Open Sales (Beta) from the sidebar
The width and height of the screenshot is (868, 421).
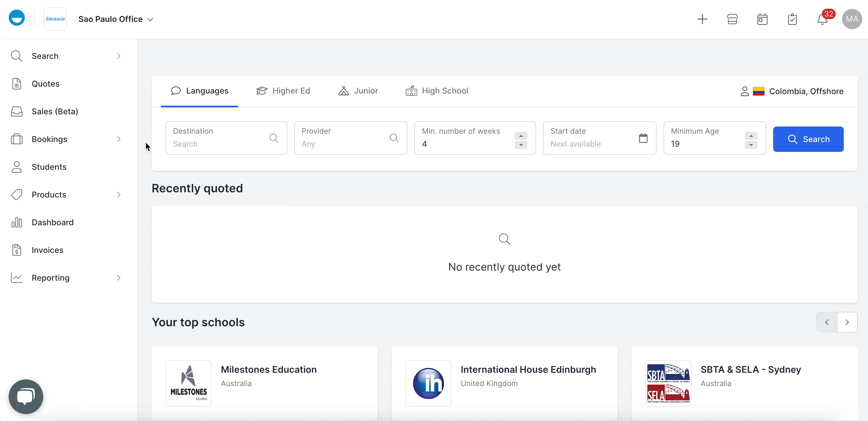point(55,111)
